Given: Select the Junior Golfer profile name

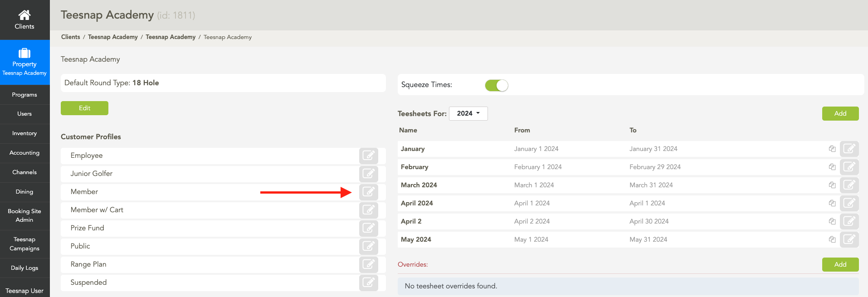Looking at the screenshot, I should pyautogui.click(x=92, y=174).
